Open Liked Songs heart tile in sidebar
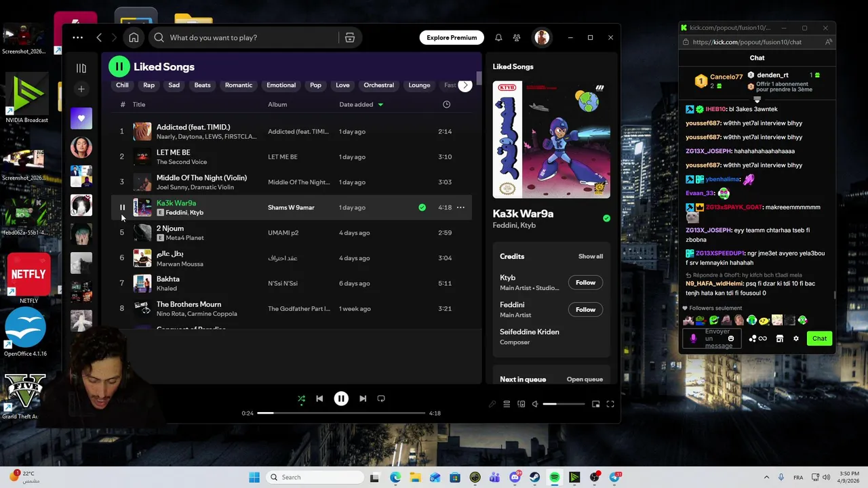 (81, 118)
